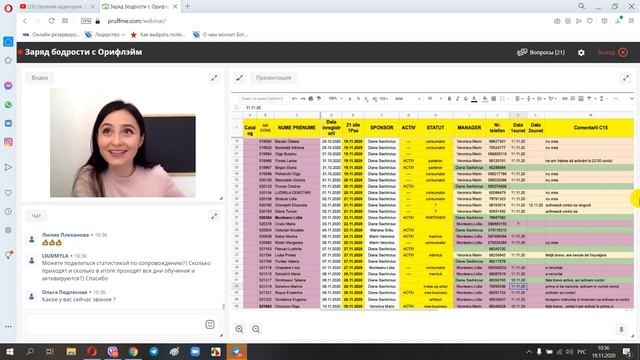
Task: Click SPONSOR column header in spreadsheet
Action: pyautogui.click(x=382, y=128)
